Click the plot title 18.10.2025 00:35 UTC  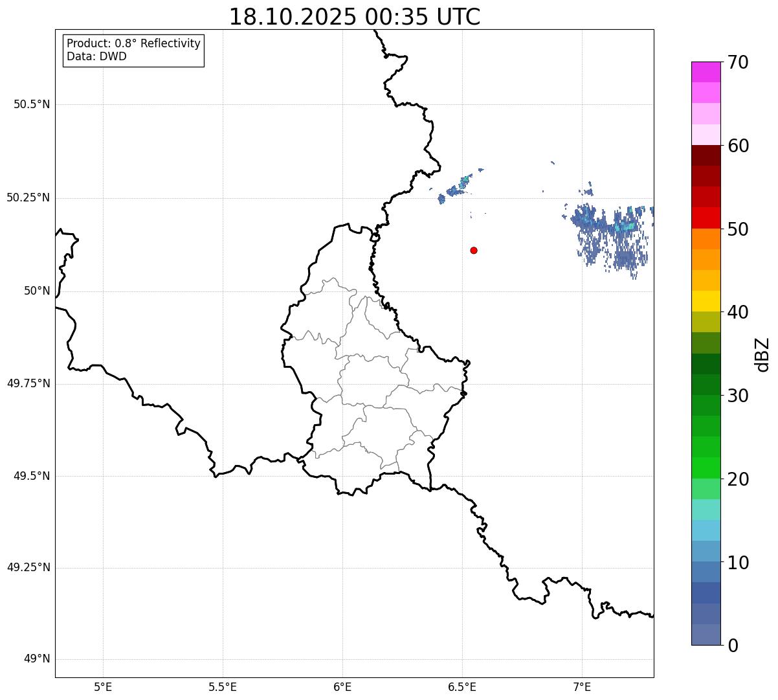(x=355, y=16)
